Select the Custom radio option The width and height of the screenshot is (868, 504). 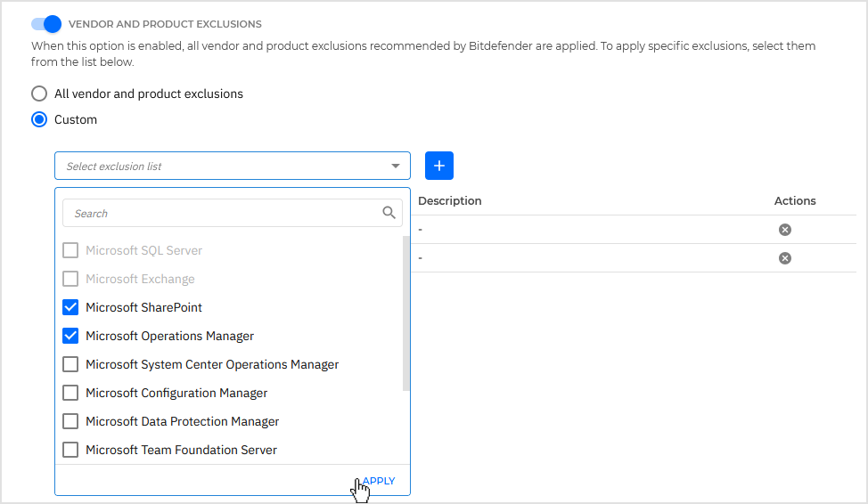(x=39, y=119)
